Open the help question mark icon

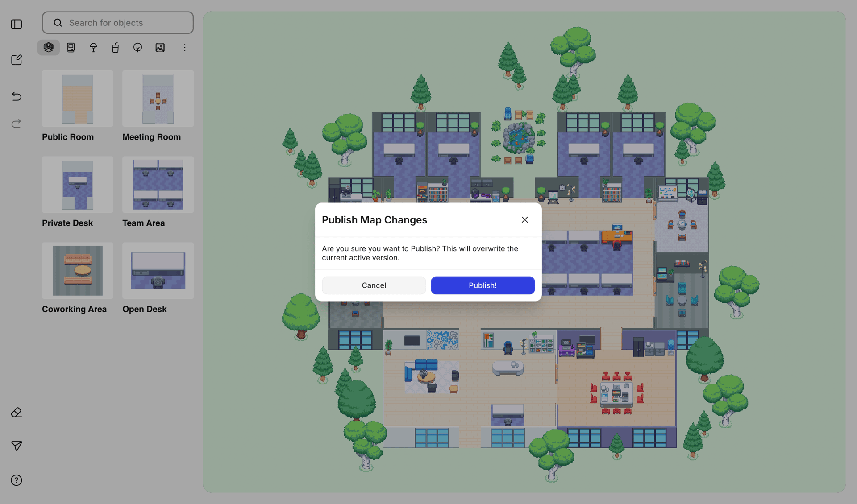(16, 480)
